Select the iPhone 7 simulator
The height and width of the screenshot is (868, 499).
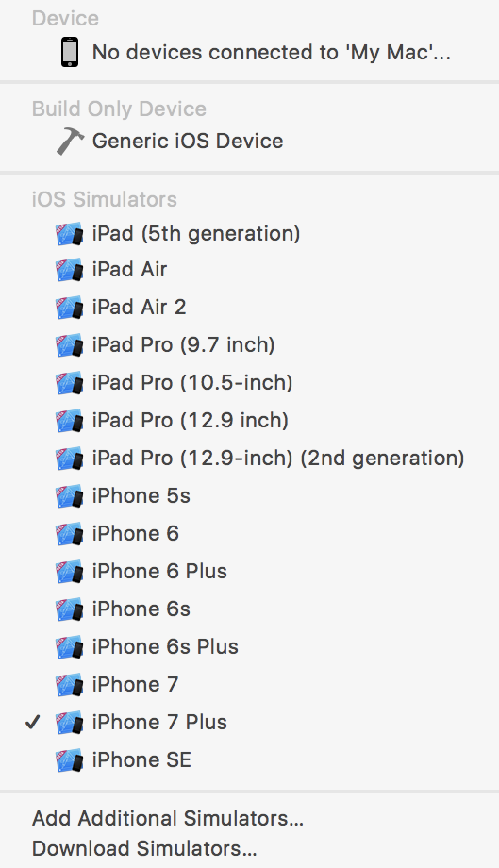coord(249,685)
